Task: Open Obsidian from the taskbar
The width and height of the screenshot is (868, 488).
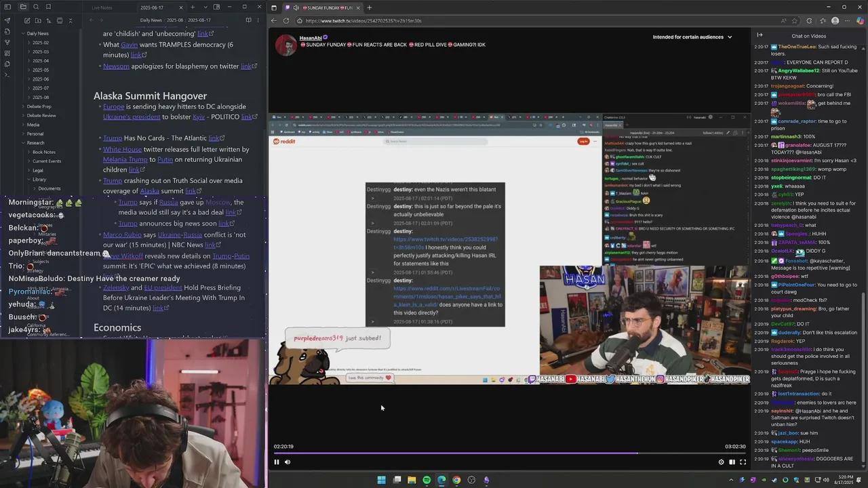Action: [x=486, y=480]
